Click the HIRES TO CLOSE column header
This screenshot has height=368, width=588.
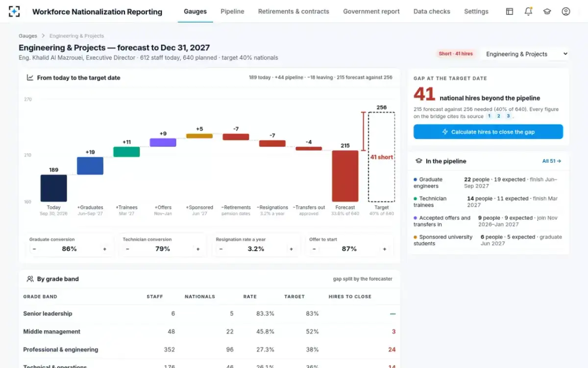point(350,296)
